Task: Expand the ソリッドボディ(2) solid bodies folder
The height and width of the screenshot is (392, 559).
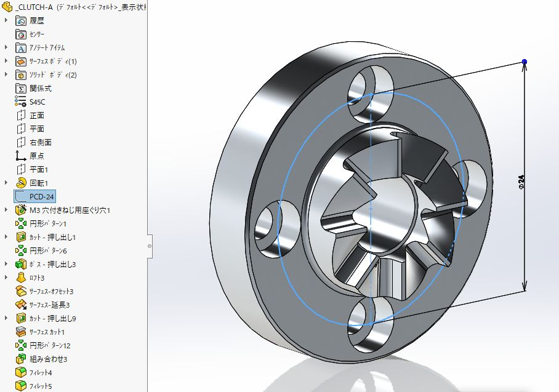Action: point(6,74)
